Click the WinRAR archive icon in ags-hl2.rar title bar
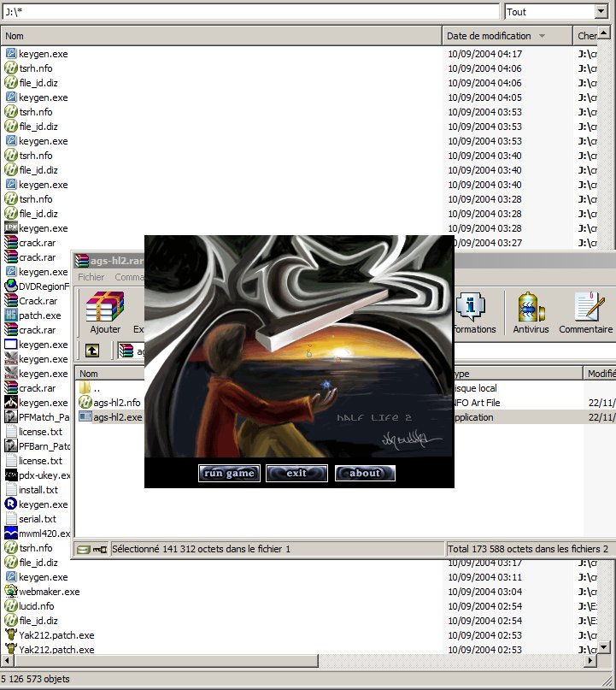The image size is (616, 690). tap(82, 261)
